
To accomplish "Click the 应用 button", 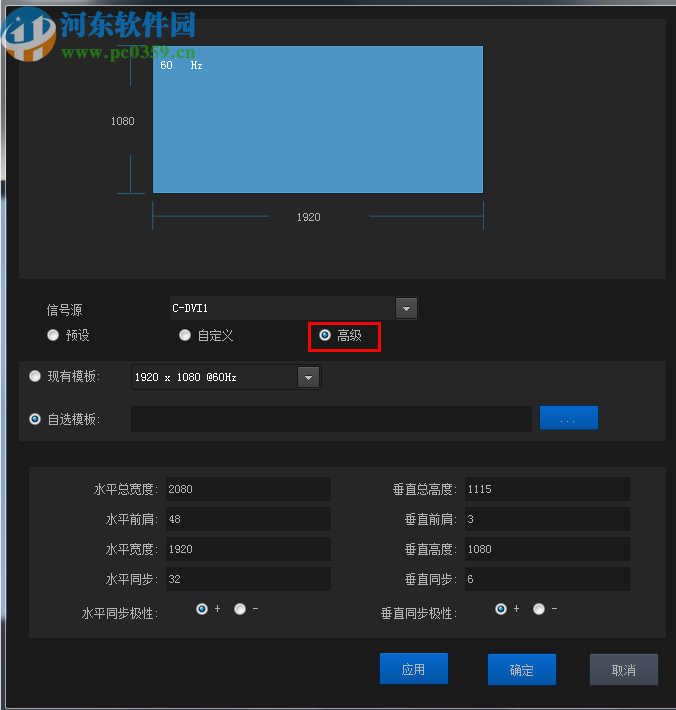I will [x=414, y=668].
